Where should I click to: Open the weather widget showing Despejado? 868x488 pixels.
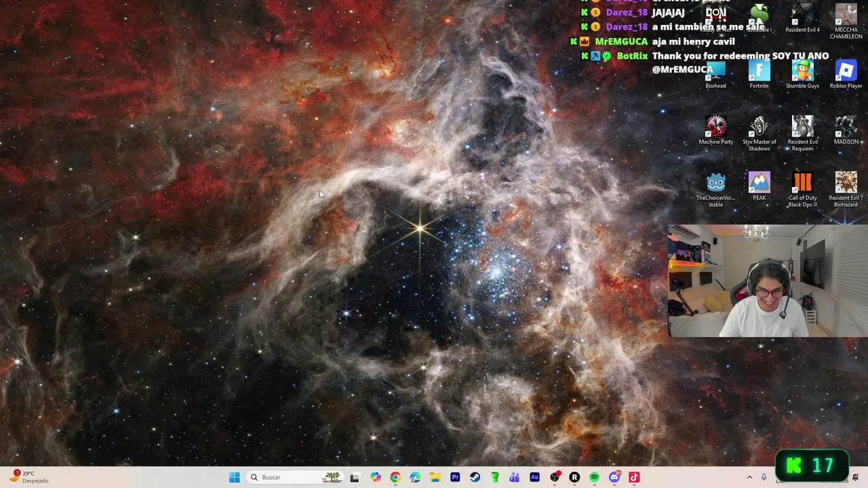pos(30,477)
